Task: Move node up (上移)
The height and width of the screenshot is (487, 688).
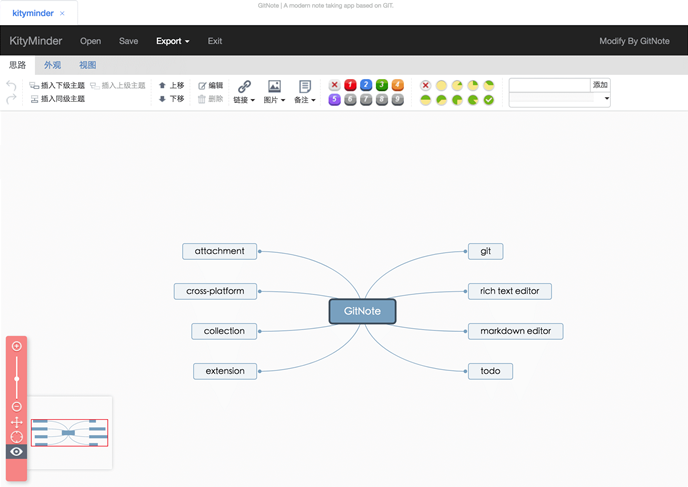Action: [172, 85]
